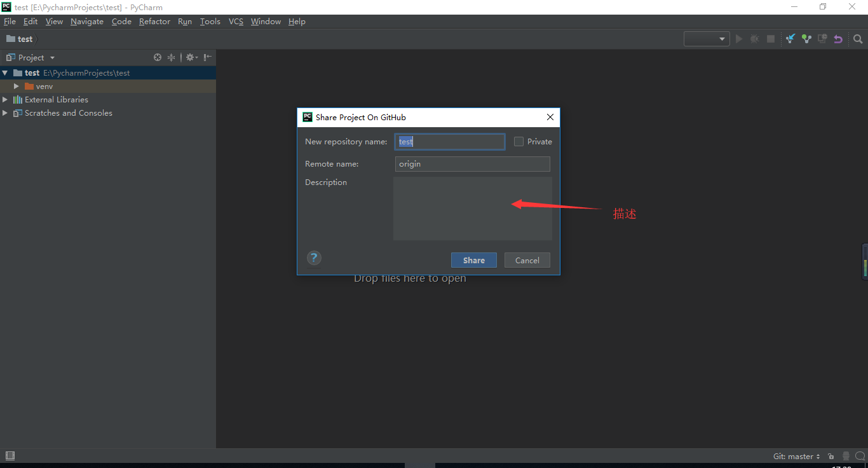Open the File menu
The image size is (868, 468).
(10, 22)
